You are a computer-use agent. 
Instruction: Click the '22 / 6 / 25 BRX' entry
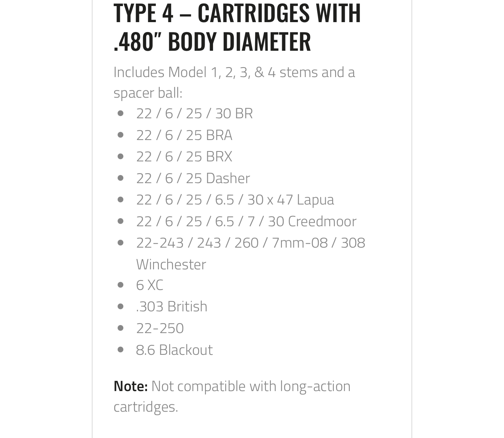tap(184, 156)
